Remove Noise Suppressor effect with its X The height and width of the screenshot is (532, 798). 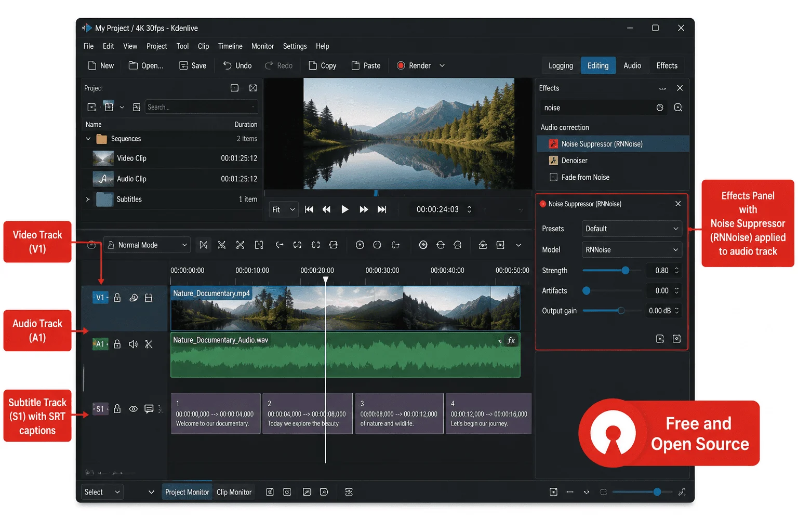coord(678,204)
